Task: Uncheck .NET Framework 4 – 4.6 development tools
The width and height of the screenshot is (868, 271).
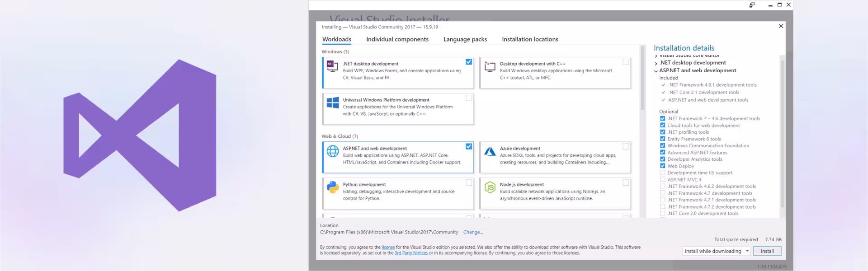Action: (x=662, y=118)
